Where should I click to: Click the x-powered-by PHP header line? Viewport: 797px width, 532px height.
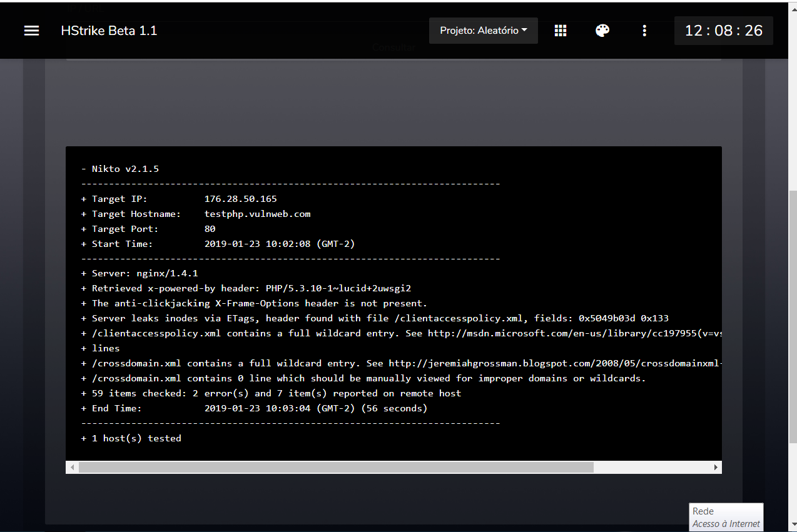pos(246,288)
